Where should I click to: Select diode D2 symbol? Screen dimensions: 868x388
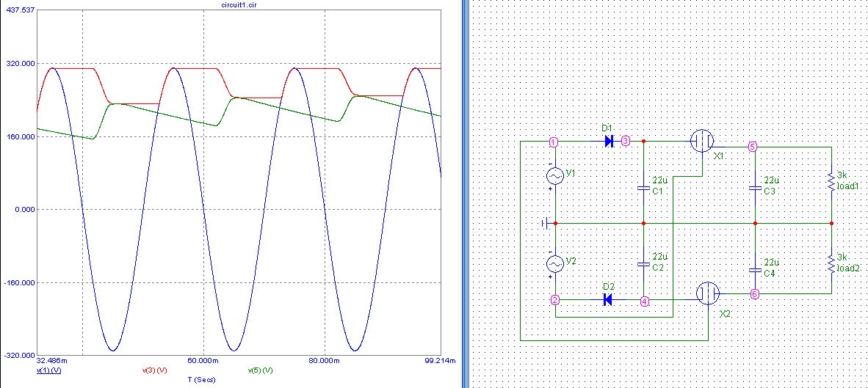pyautogui.click(x=608, y=299)
